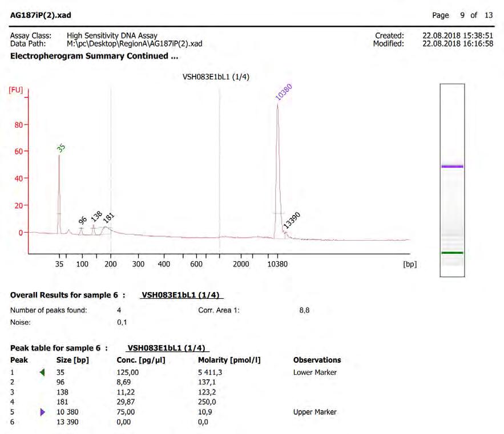
Task: Click the [bp] x-axis label
Action: 410,264
